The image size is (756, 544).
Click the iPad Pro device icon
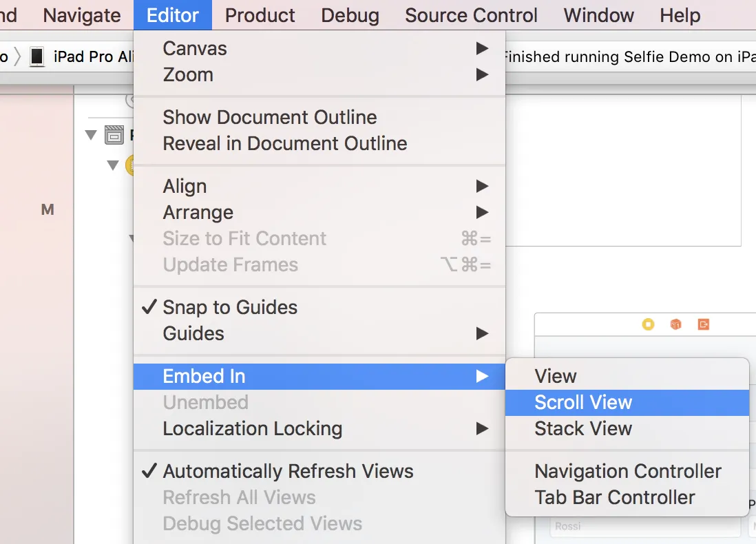[37, 56]
